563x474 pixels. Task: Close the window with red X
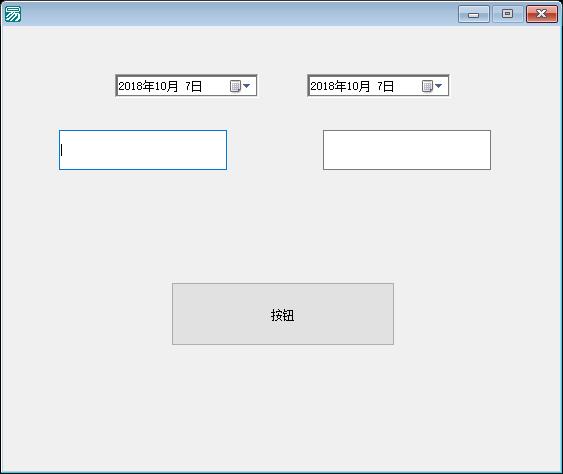(x=541, y=14)
